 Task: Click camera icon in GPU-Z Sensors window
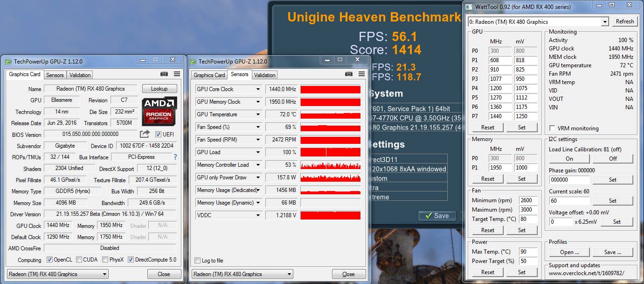[x=349, y=74]
